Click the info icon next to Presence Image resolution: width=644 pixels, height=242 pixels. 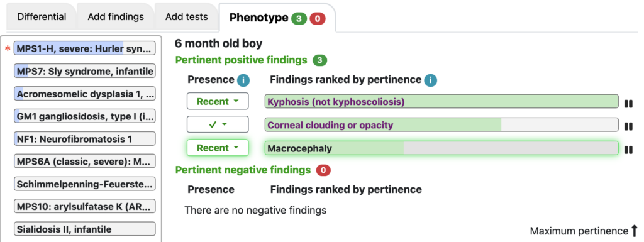[x=243, y=80]
